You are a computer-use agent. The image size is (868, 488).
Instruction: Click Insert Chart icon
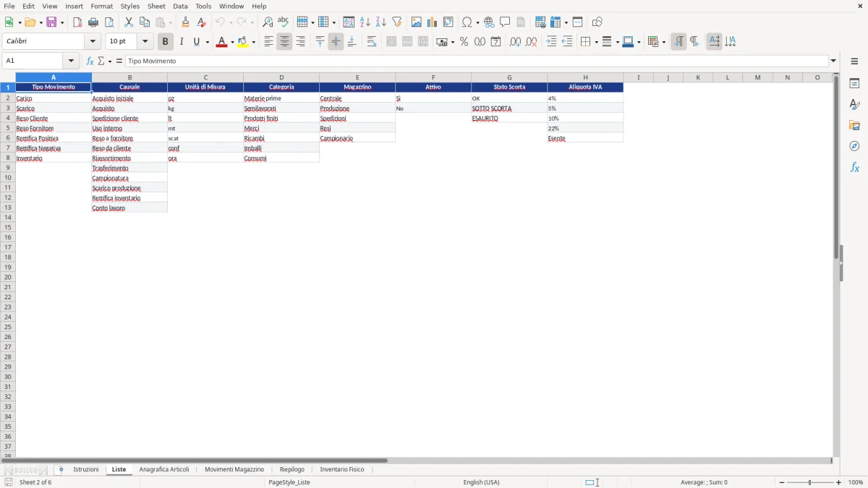point(433,22)
